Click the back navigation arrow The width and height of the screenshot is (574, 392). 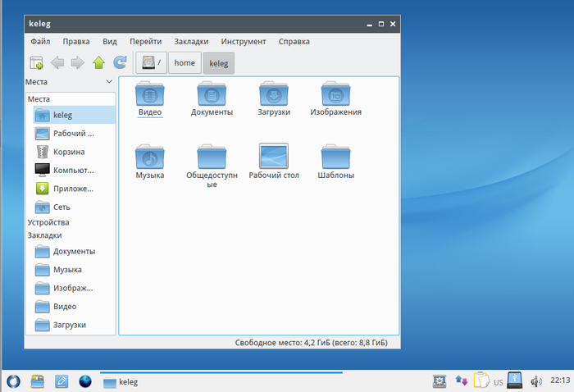click(x=57, y=62)
